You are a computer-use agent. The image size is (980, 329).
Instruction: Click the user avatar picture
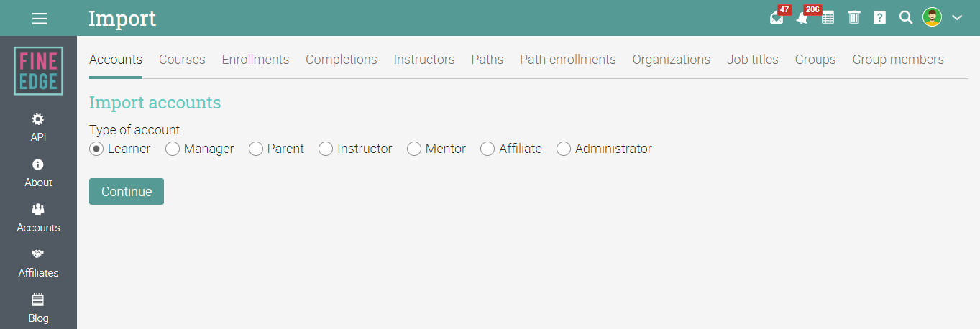click(x=932, y=18)
